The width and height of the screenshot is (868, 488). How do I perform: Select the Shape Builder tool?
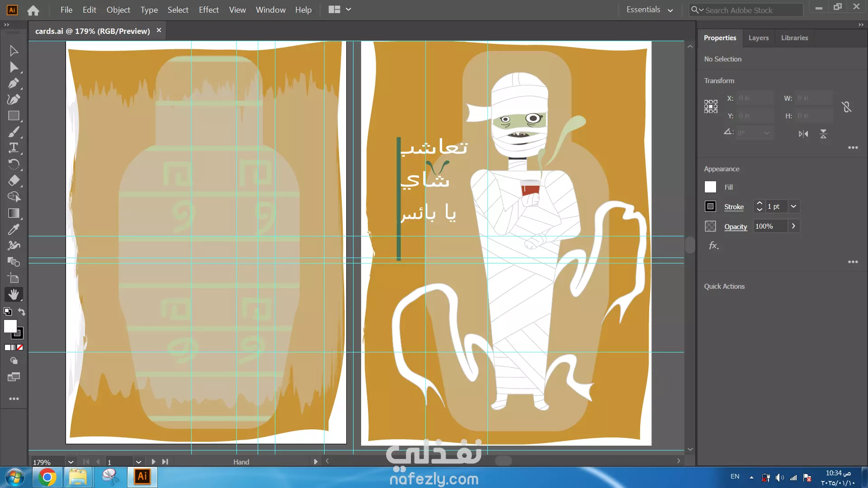14,197
